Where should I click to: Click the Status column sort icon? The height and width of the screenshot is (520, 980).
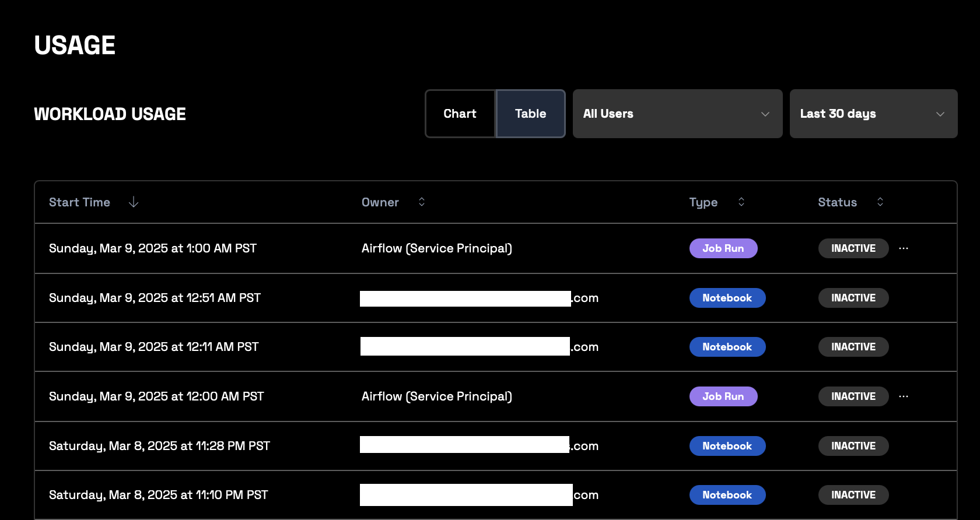point(880,202)
